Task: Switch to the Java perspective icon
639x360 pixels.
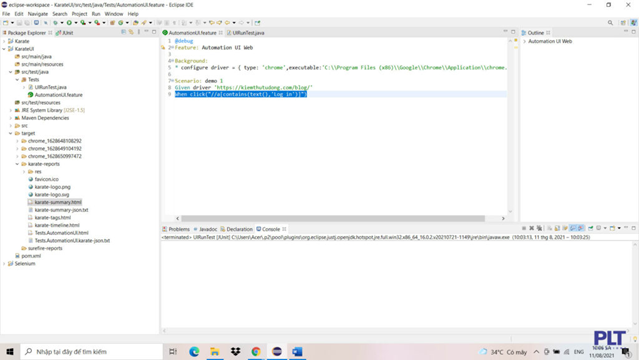Action: click(633, 23)
